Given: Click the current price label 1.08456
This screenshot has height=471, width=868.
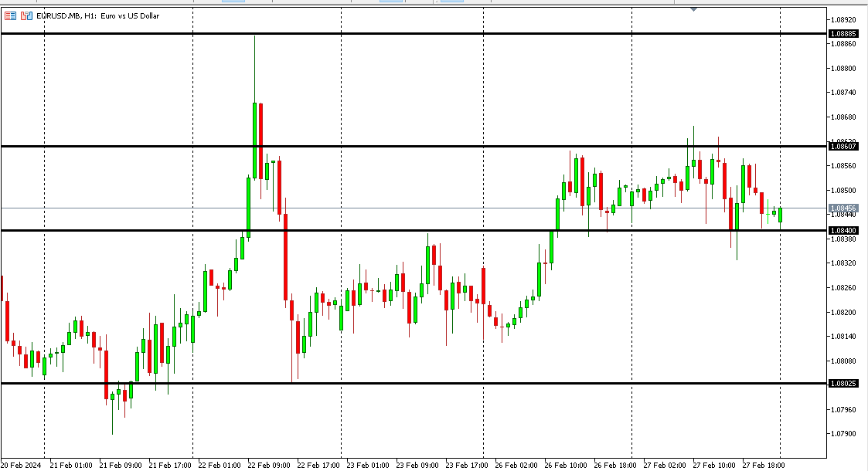Looking at the screenshot, I should click(843, 208).
